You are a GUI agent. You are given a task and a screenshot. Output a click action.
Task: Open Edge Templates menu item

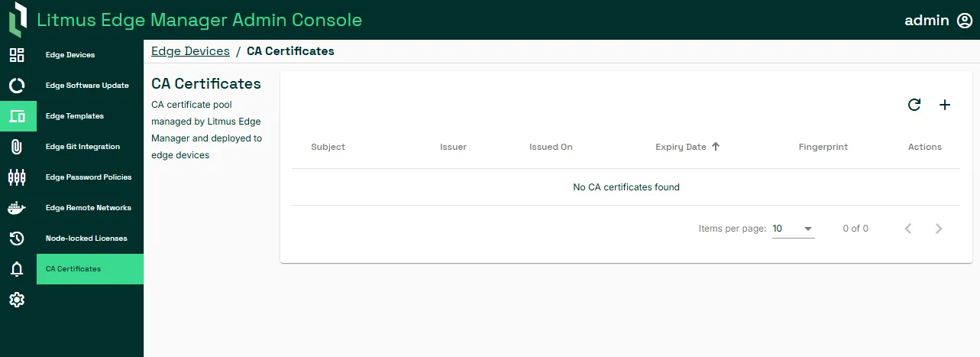90,116
